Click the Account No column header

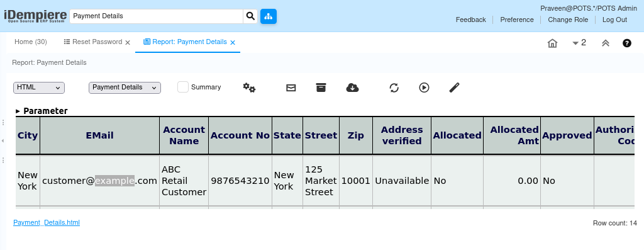(x=240, y=135)
